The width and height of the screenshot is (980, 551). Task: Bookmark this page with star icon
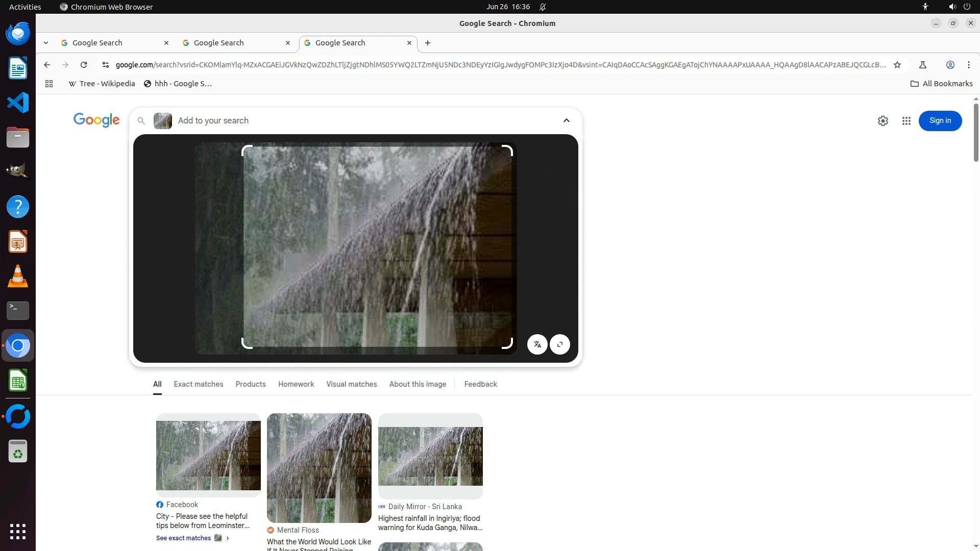coord(897,65)
